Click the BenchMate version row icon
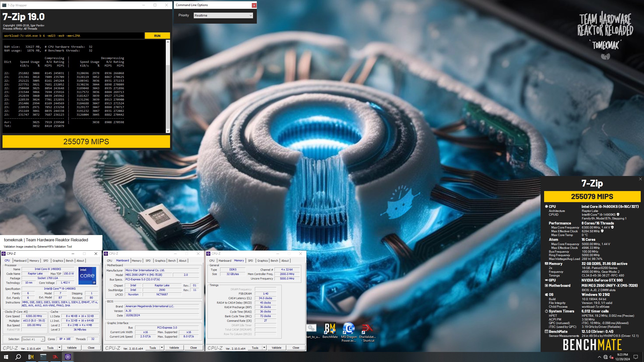 [x=546, y=331]
